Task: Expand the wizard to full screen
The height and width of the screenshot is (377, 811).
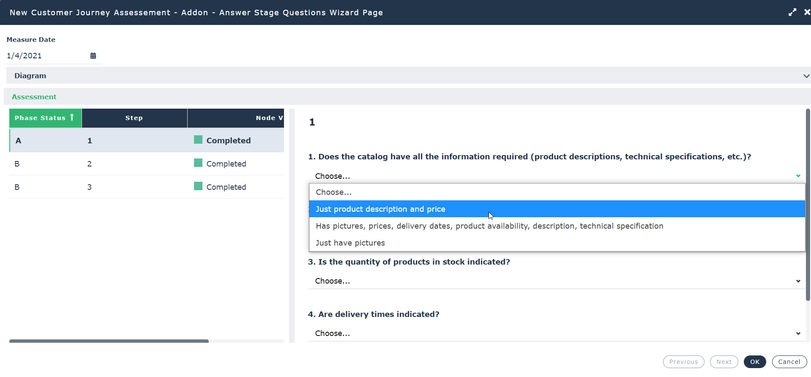Action: 792,12
